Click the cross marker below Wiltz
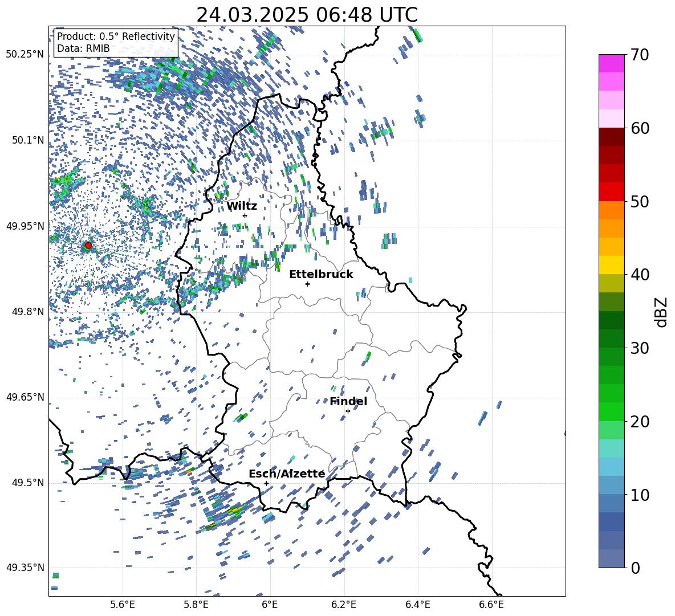This screenshot has height=616, width=675. [245, 215]
